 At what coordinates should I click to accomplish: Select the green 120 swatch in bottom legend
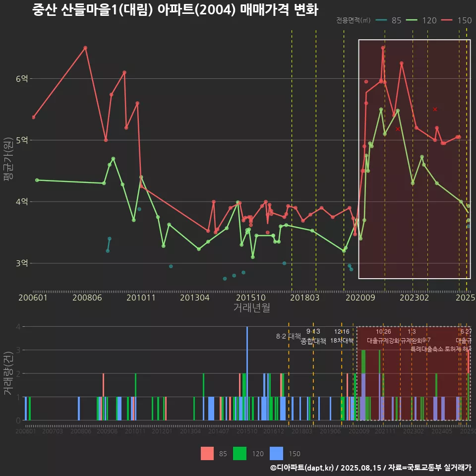tap(239, 454)
